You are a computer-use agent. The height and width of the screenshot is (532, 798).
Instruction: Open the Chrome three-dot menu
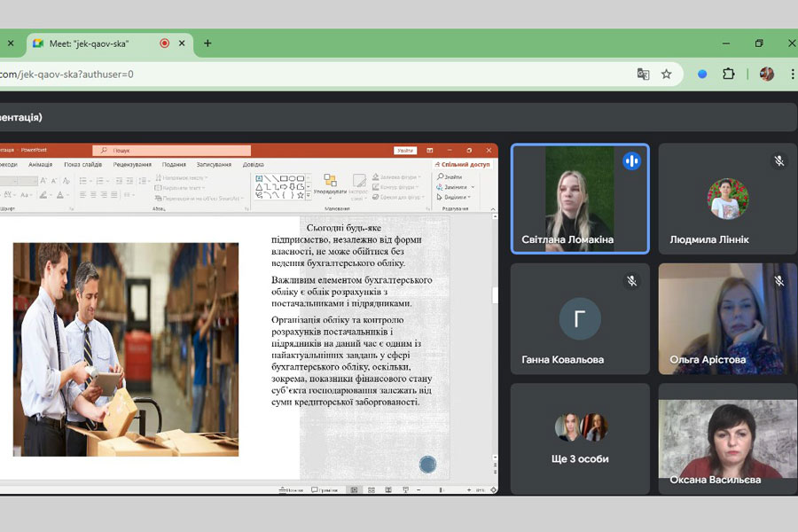(x=792, y=74)
